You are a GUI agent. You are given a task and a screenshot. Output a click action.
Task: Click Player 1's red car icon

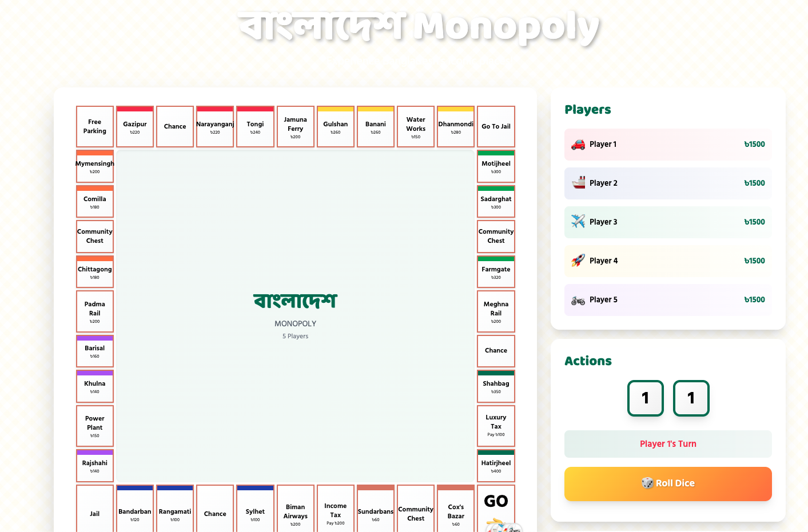[x=578, y=145]
